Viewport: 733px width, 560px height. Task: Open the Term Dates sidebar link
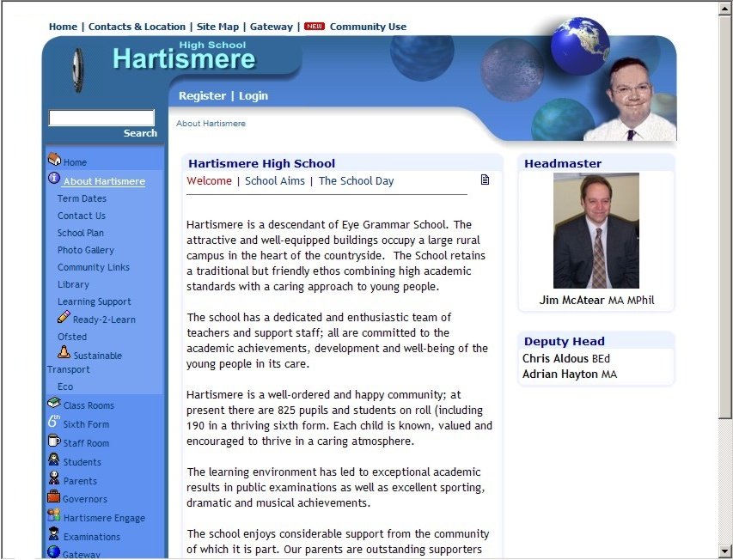(82, 198)
